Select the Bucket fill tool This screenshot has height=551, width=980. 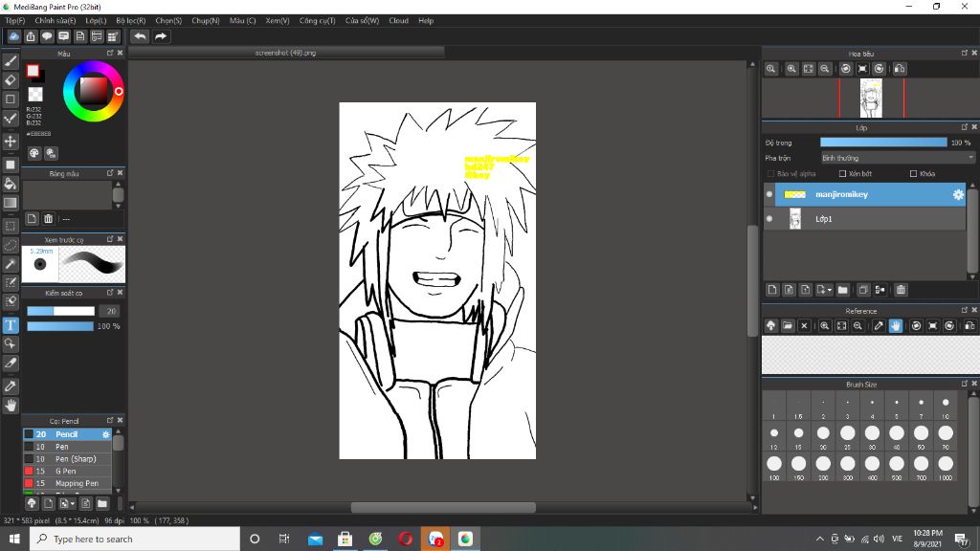10,184
